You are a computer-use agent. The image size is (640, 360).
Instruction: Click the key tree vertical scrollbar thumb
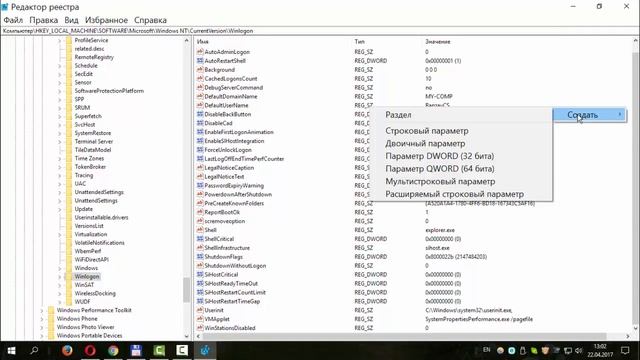187,290
